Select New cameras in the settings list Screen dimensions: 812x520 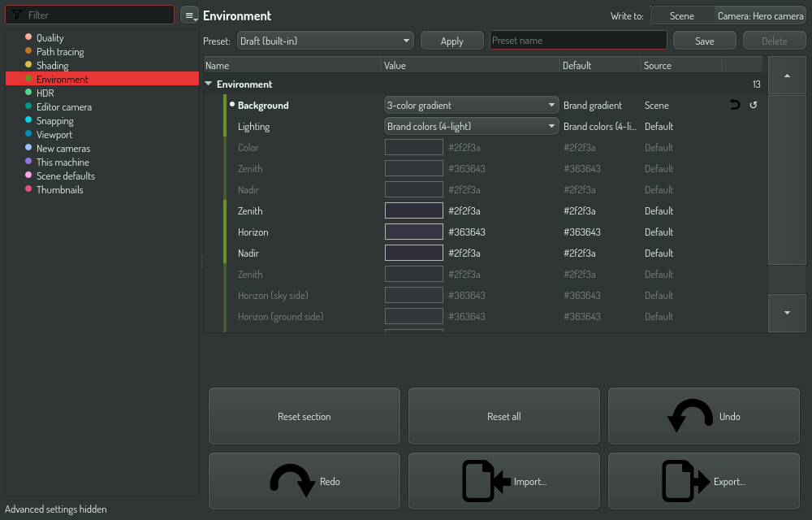coord(102,148)
